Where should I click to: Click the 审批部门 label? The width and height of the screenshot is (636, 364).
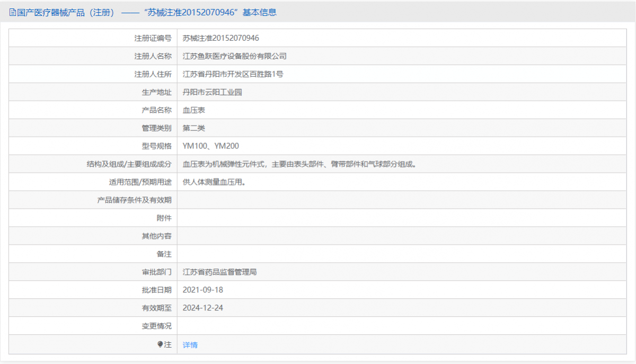[x=157, y=272]
